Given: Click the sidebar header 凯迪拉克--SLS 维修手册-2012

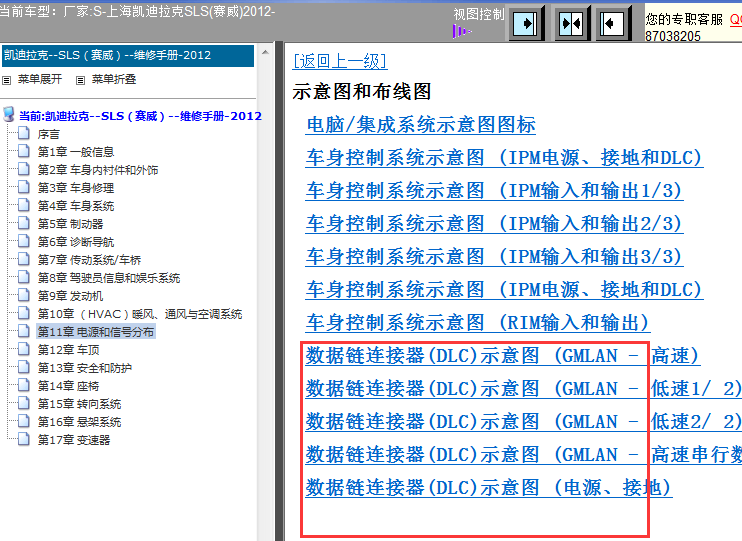Looking at the screenshot, I should (x=128, y=55).
